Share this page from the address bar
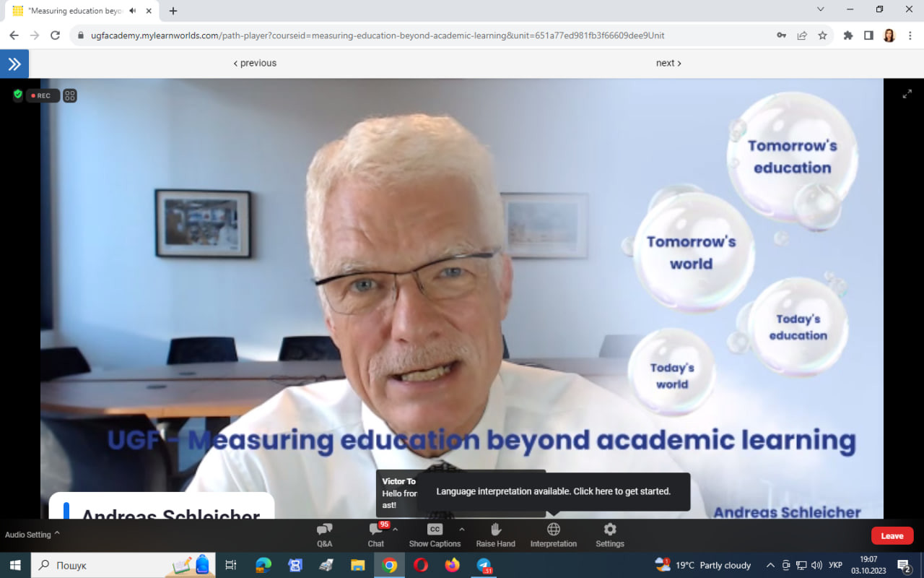924x578 pixels. (802, 35)
